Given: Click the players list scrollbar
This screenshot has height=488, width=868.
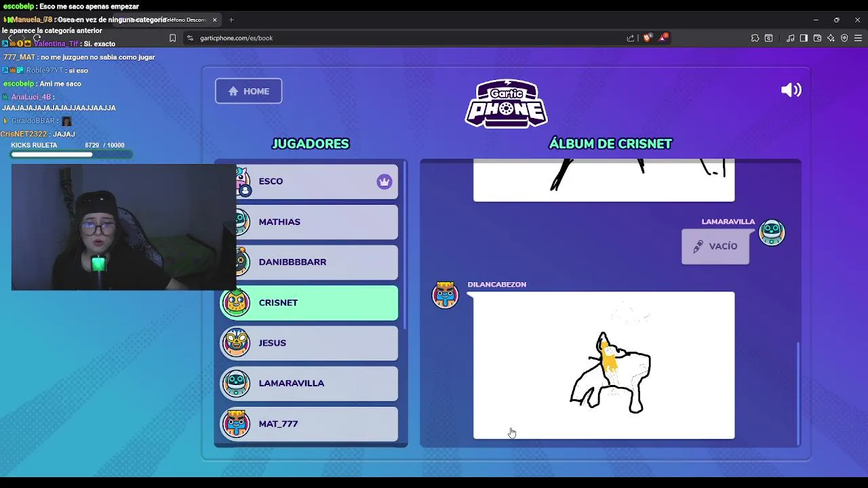Looking at the screenshot, I should tap(405, 245).
